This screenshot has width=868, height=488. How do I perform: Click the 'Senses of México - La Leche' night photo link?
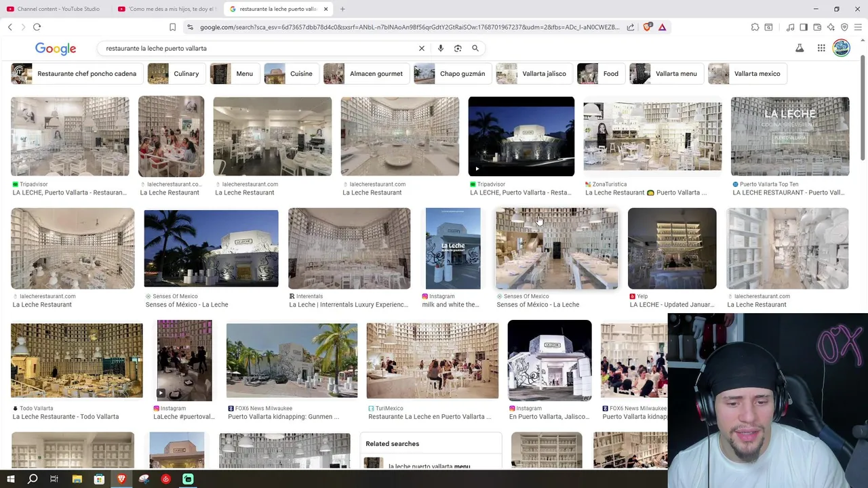pos(186,305)
